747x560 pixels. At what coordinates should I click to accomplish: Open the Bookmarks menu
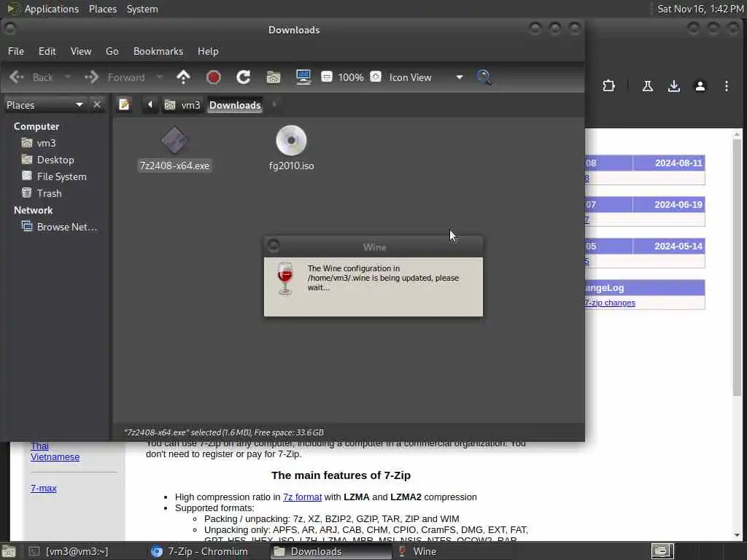point(158,51)
